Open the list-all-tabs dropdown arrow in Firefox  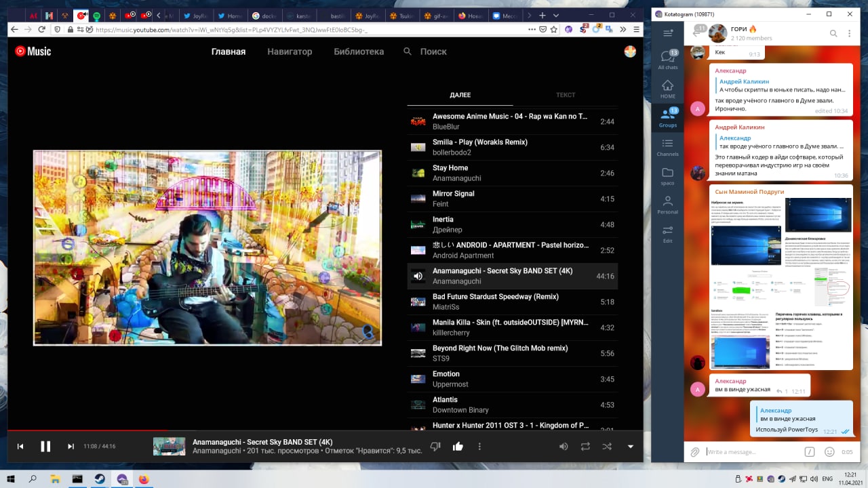[x=556, y=15]
